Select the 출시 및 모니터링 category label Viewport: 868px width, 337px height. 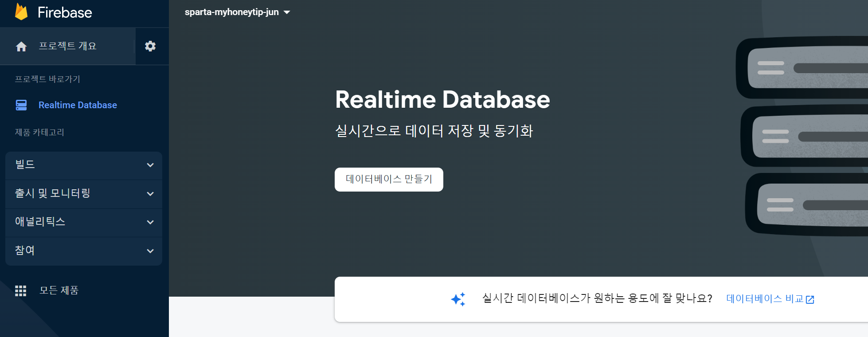pos(53,193)
